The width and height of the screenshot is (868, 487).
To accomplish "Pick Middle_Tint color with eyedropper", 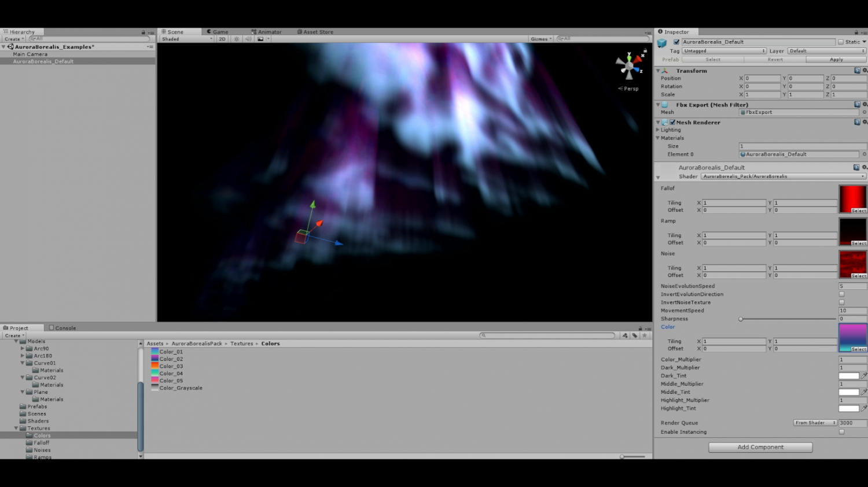I will [864, 392].
